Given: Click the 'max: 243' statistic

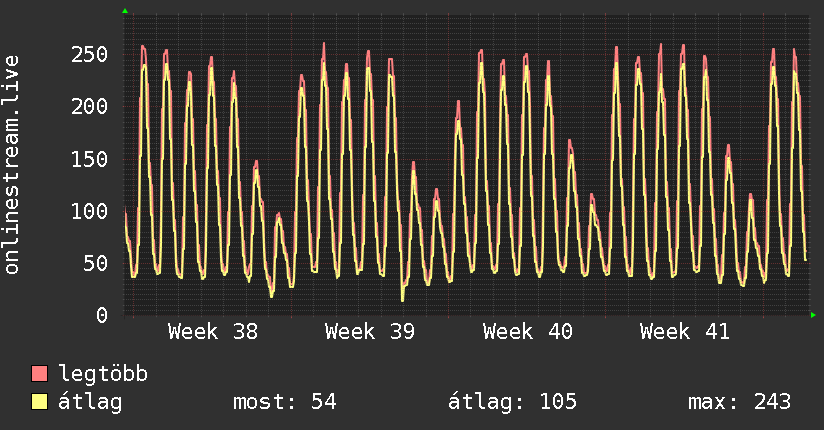Looking at the screenshot, I should click(x=739, y=402).
